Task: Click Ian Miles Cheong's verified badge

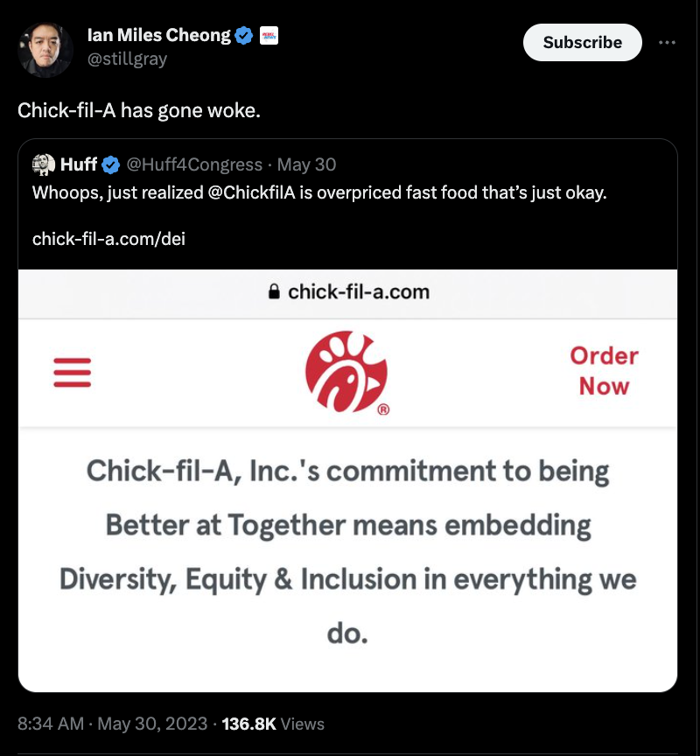Action: (x=243, y=35)
